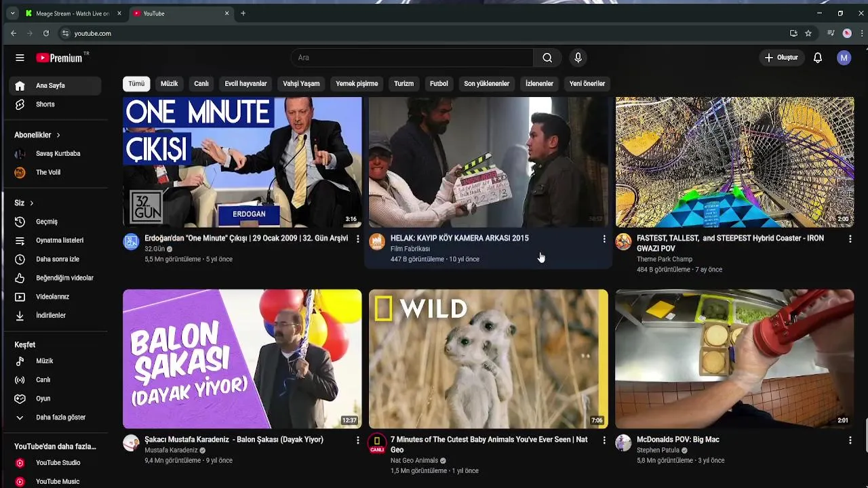Image resolution: width=868 pixels, height=488 pixels.
Task: Click the Oluştur create button
Action: click(781, 58)
